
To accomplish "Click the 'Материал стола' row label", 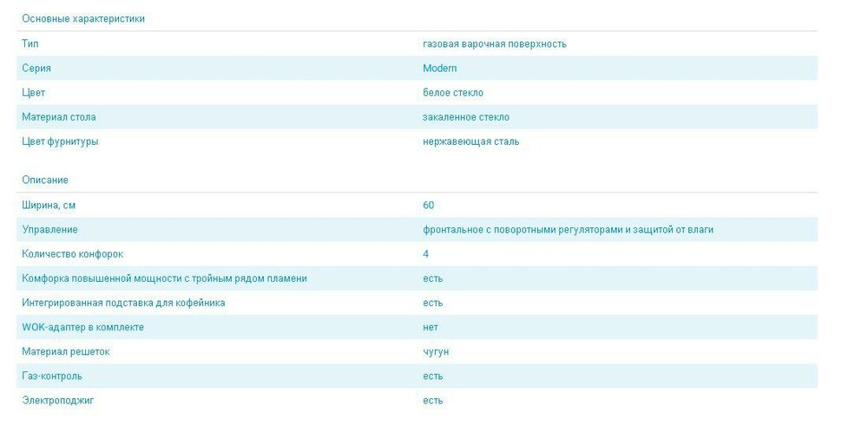I will 59,116.
